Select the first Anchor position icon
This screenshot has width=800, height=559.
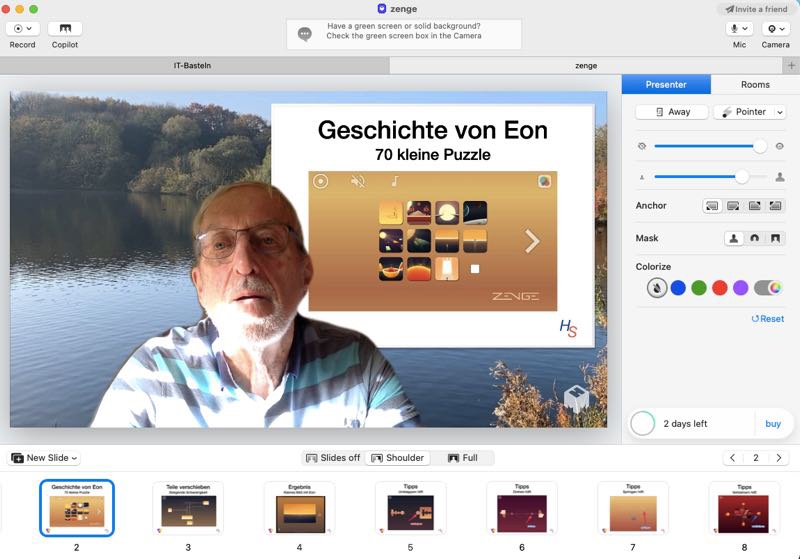click(712, 206)
